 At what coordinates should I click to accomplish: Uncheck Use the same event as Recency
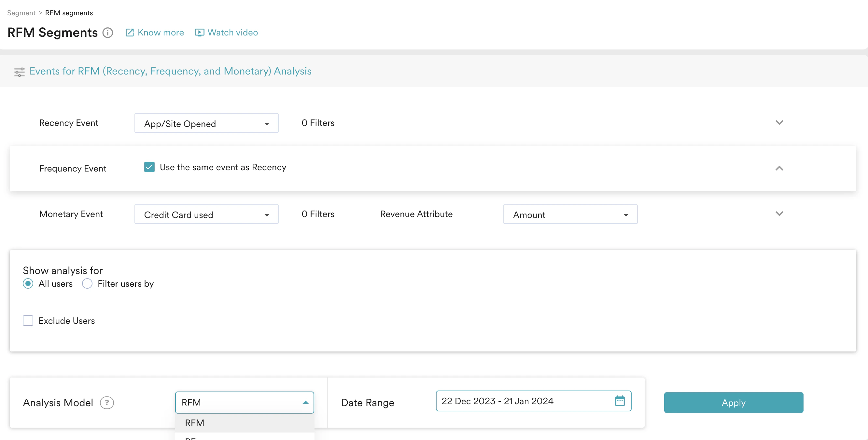pos(149,167)
